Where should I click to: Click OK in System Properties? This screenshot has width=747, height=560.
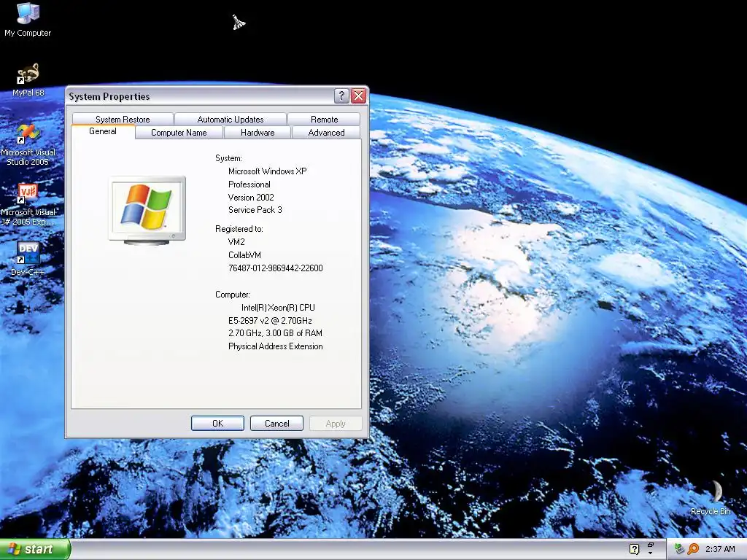coord(217,424)
